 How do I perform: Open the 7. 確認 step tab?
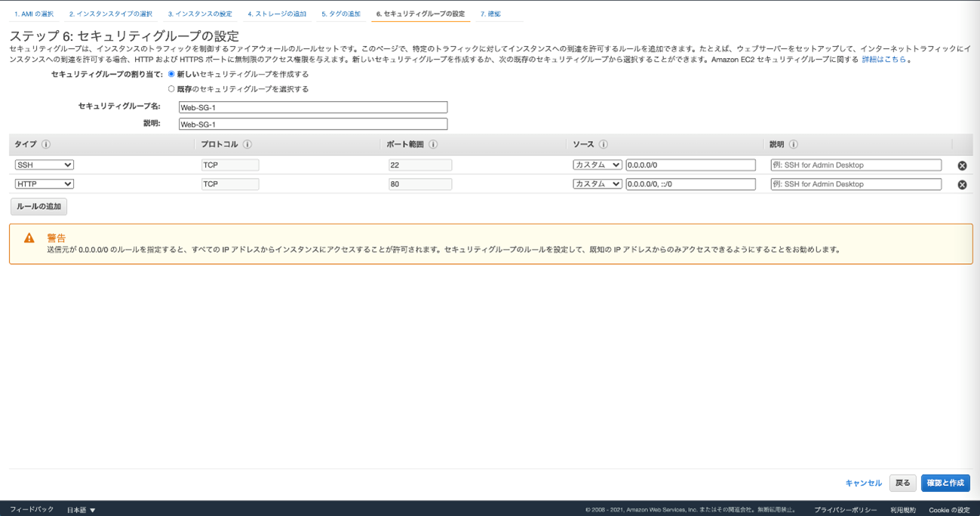[490, 14]
